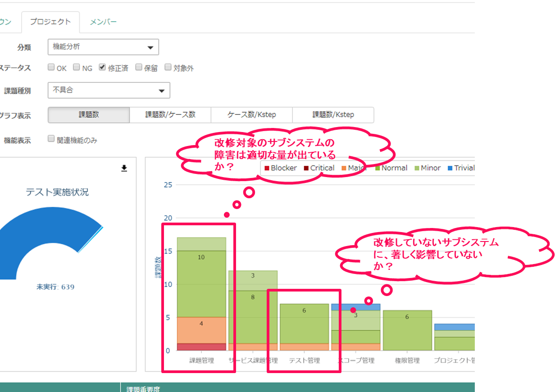555x392 pixels.
Task: Toggle the Trivial legend marker
Action: [x=450, y=168]
